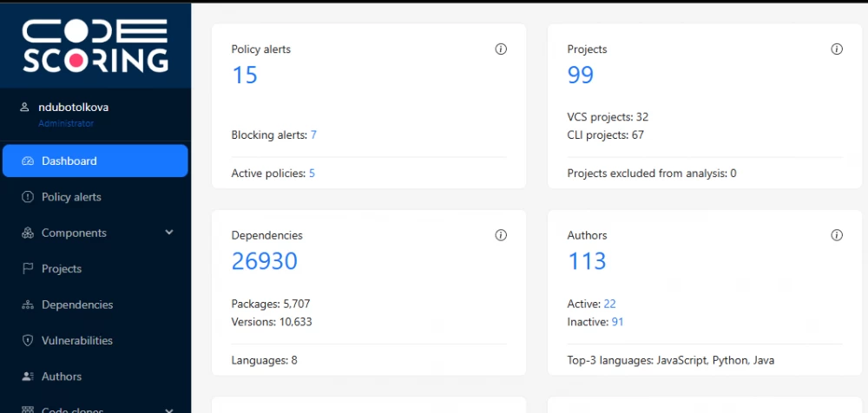Viewport: 868px width, 413px height.
Task: Click the blocking alerts count 7
Action: 313,135
